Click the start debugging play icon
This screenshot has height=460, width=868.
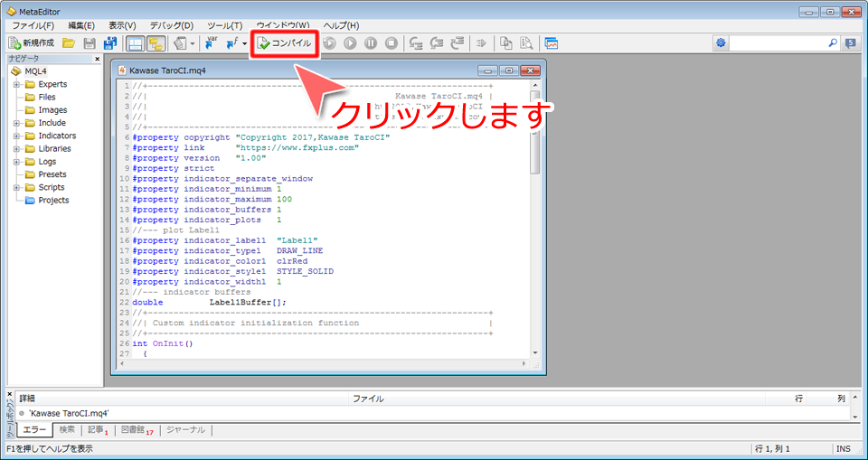point(350,42)
